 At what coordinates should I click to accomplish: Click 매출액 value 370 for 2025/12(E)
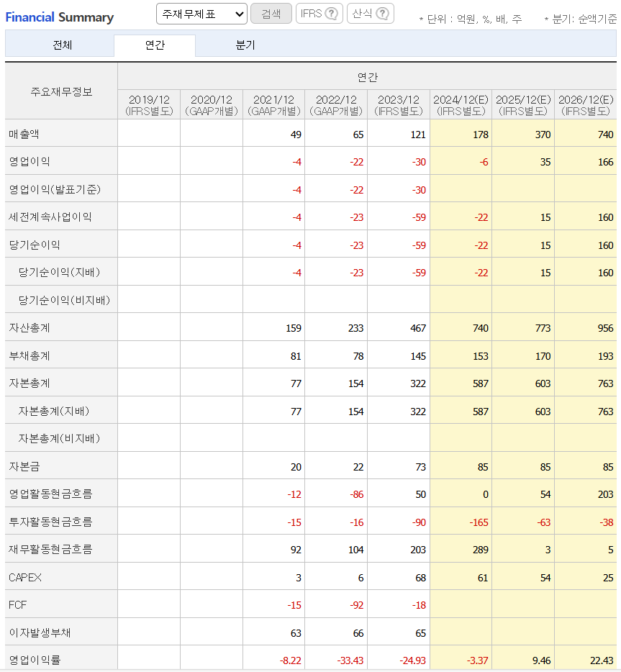[x=543, y=135]
